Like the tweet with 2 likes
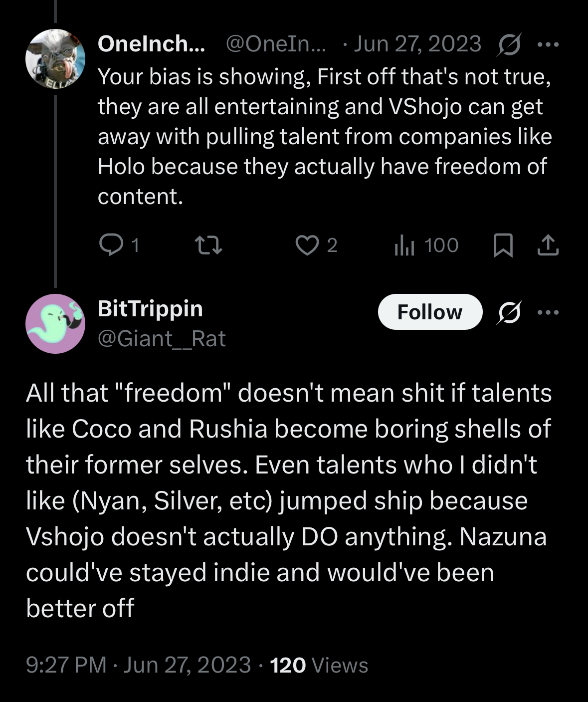The width and height of the screenshot is (588, 702). click(306, 245)
